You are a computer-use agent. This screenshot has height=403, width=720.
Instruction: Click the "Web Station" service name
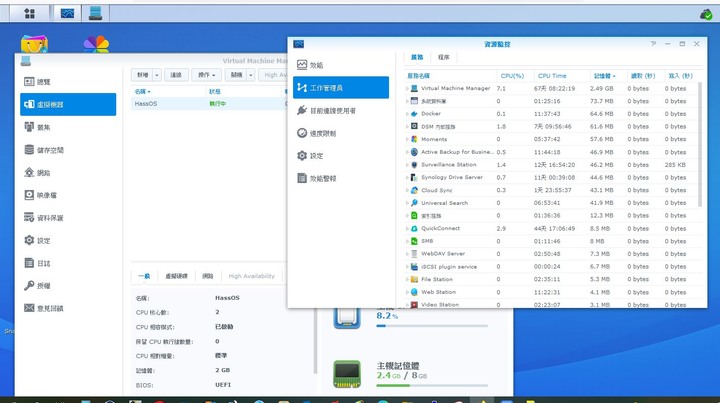pos(439,292)
